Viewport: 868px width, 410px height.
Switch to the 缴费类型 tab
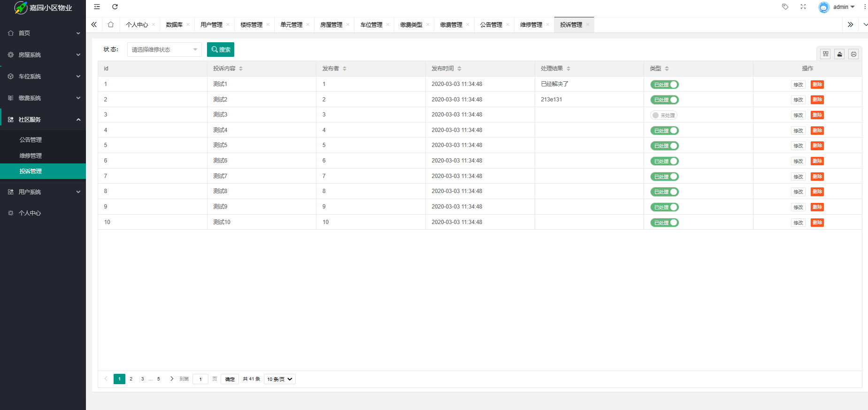pyautogui.click(x=411, y=24)
